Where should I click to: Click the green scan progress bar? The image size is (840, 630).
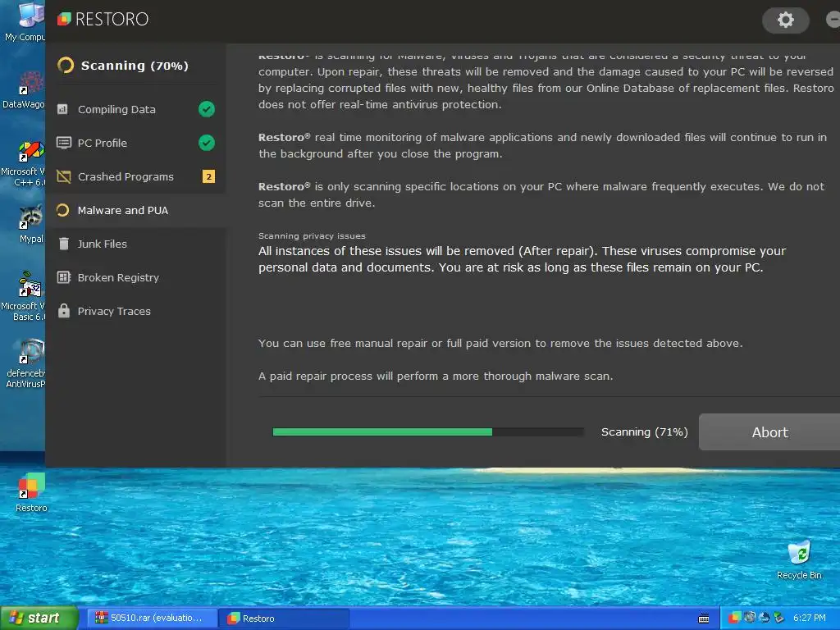coord(428,431)
